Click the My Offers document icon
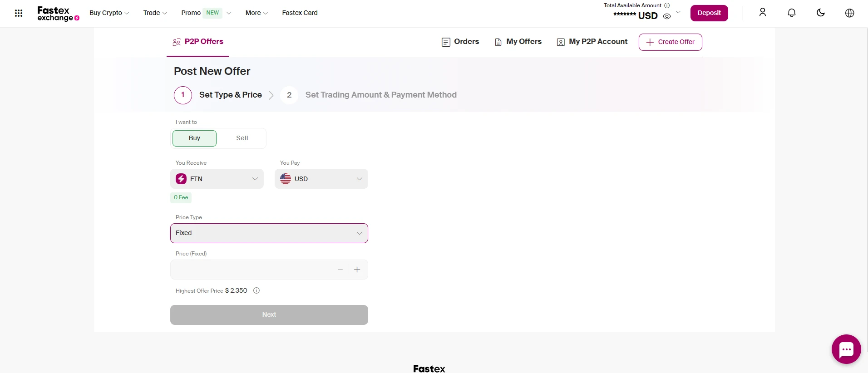Image resolution: width=868 pixels, height=373 pixels. (x=498, y=42)
